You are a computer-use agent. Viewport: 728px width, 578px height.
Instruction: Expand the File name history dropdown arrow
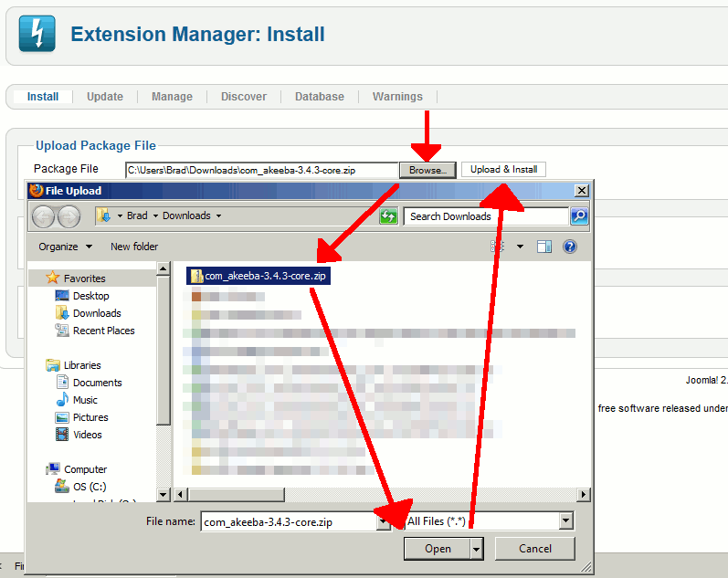tap(383, 521)
